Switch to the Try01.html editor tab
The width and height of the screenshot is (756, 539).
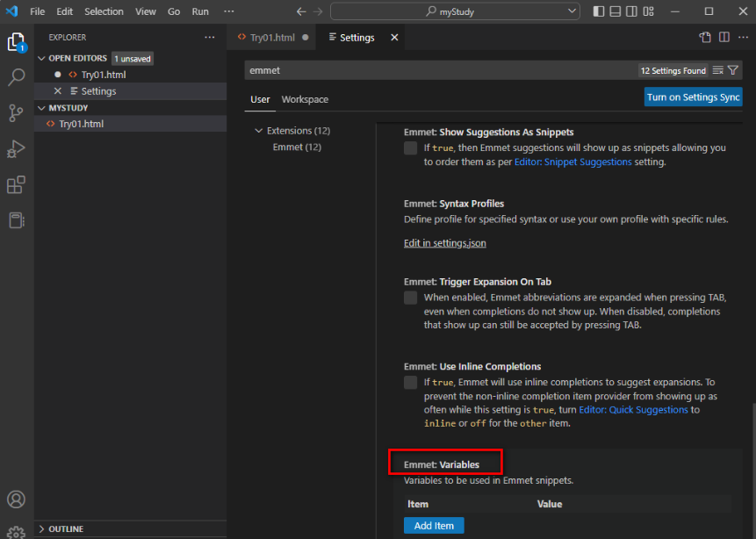pos(272,37)
